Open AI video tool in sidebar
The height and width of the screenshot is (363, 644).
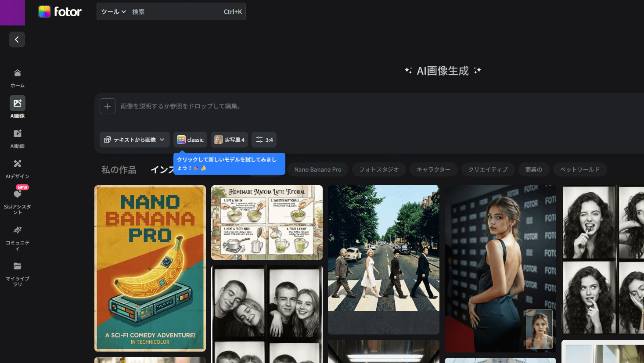pos(18,138)
